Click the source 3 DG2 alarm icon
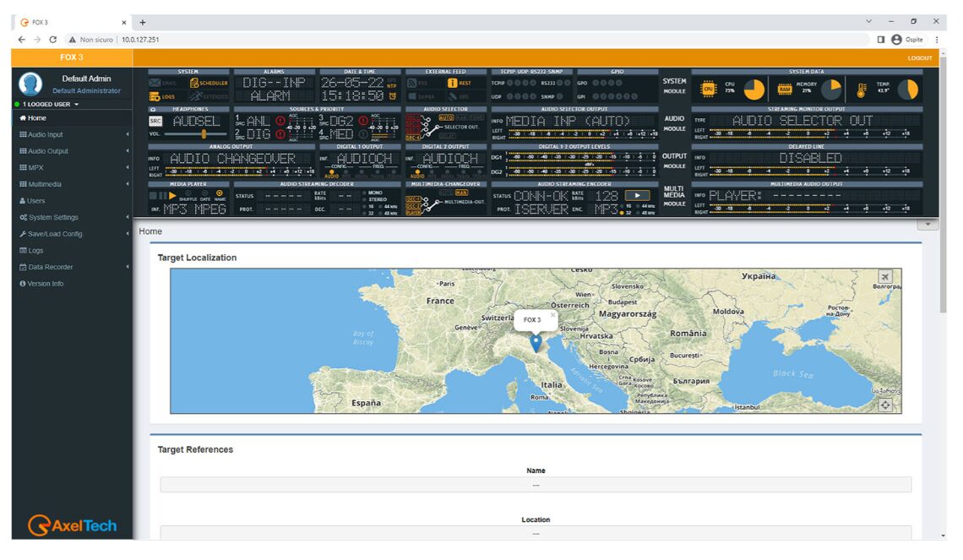Screen dimensions: 963x560 (363, 121)
